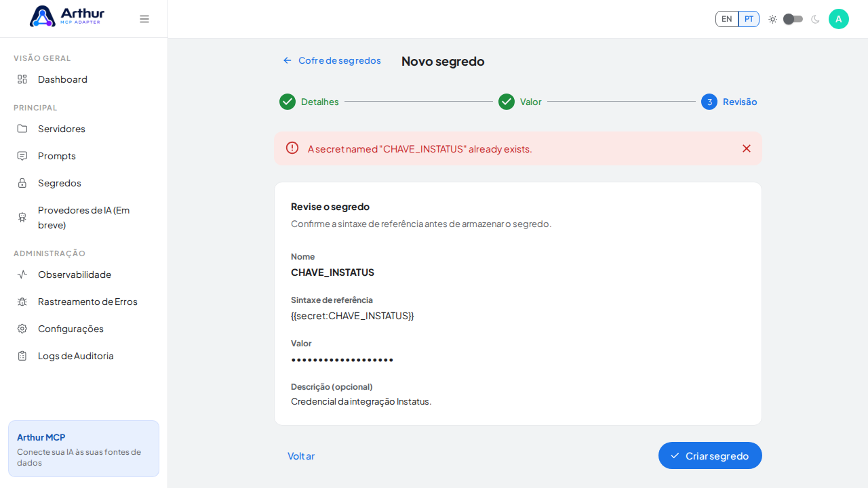This screenshot has width=868, height=488.
Task: Click the 'Revise o segredo' heading
Action: 330,207
